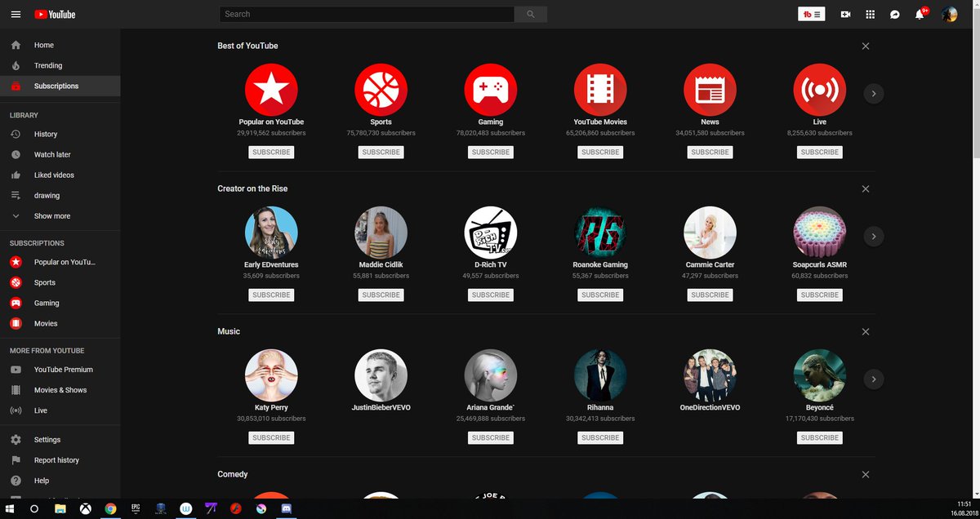Open Popular on YouTube subscription in sidebar
980x519 pixels.
(x=60, y=262)
